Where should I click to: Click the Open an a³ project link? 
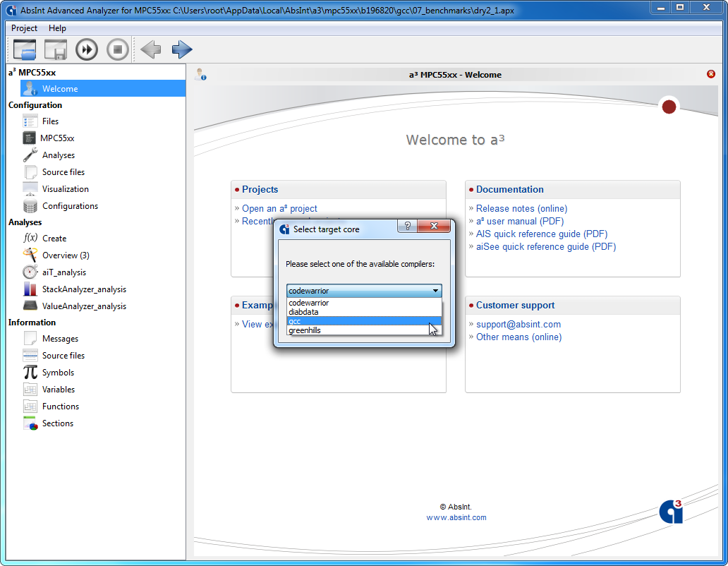[279, 208]
